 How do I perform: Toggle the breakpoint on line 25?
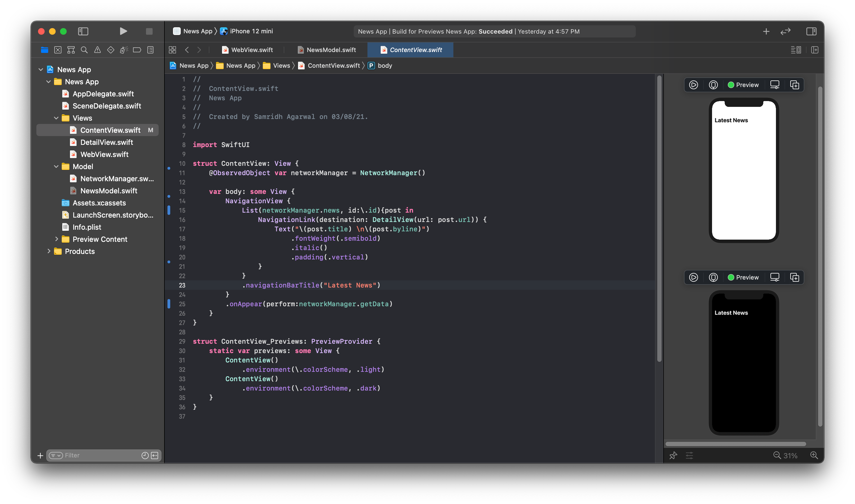click(x=169, y=304)
